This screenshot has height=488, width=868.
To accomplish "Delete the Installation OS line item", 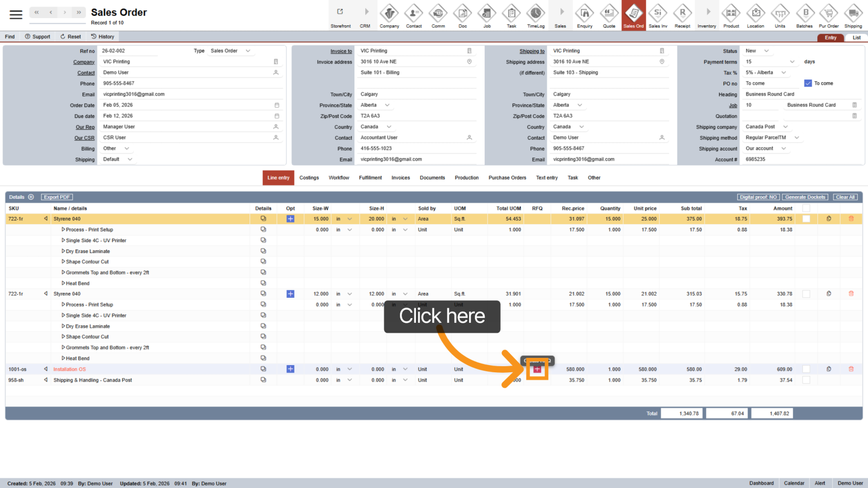I will (851, 369).
